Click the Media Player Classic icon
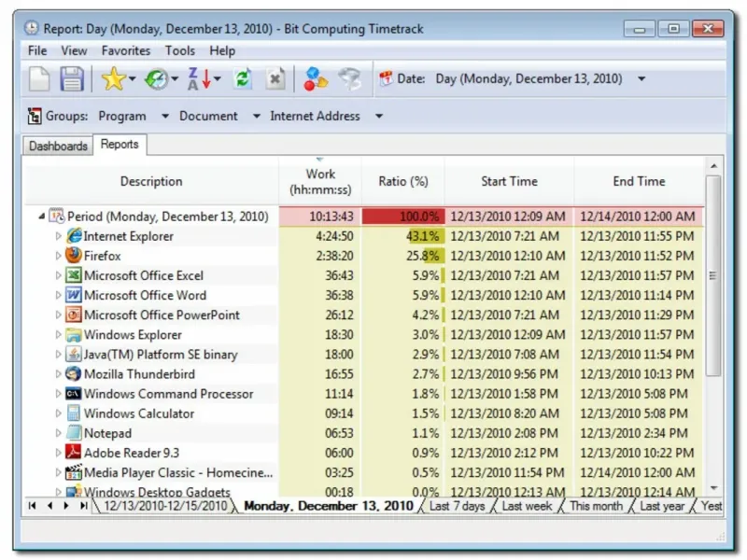 (x=74, y=472)
